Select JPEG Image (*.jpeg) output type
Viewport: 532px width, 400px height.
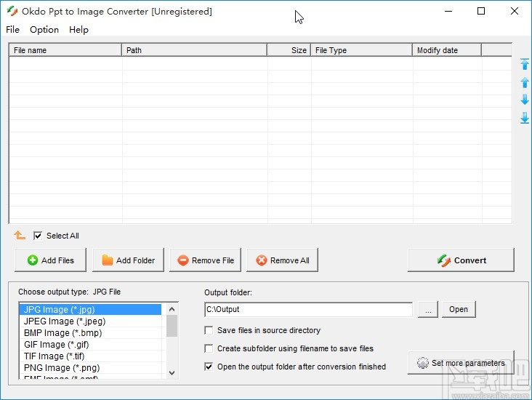[x=90, y=321]
